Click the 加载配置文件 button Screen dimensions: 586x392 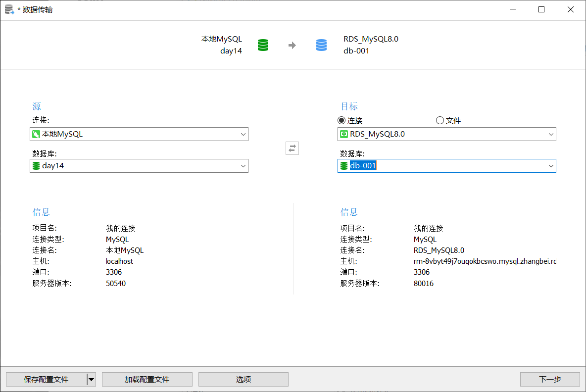[147, 379]
